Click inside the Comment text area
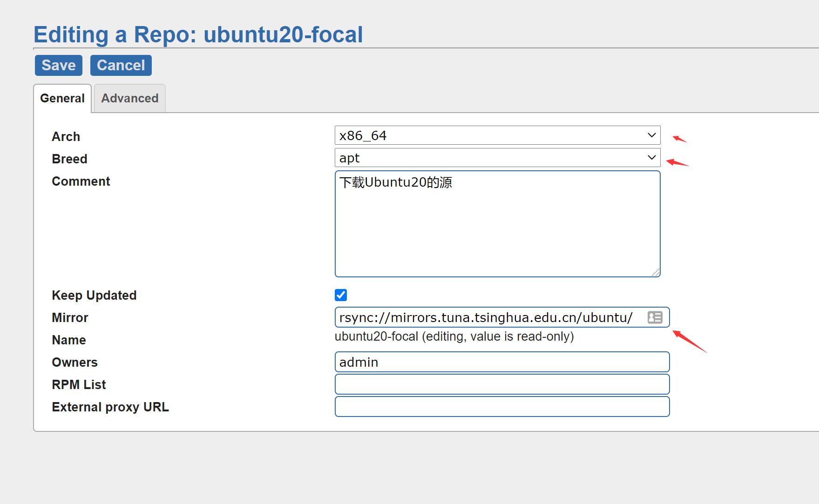The image size is (819, 504). pos(497,224)
